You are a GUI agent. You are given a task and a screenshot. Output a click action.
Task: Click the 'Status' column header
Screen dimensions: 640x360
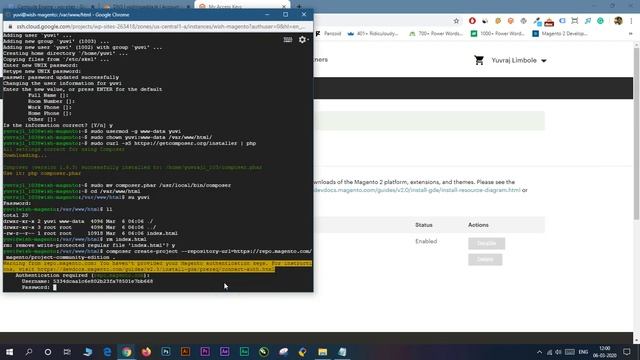424,225
